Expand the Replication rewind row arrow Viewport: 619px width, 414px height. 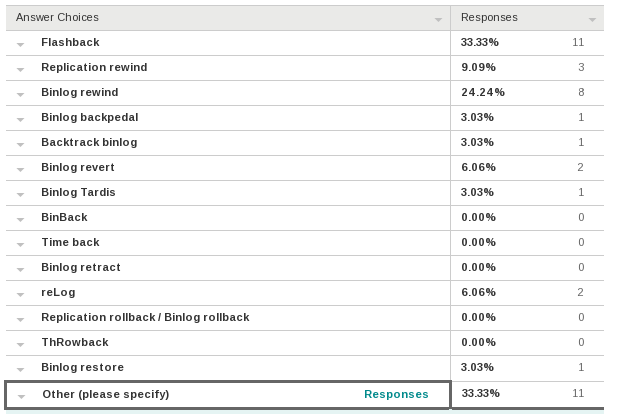point(20,69)
